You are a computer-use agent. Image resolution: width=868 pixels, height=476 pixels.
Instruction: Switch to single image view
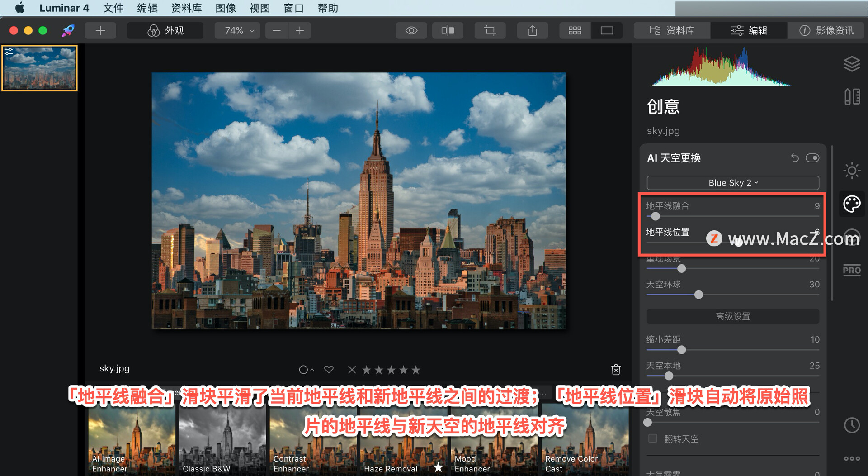[607, 30]
